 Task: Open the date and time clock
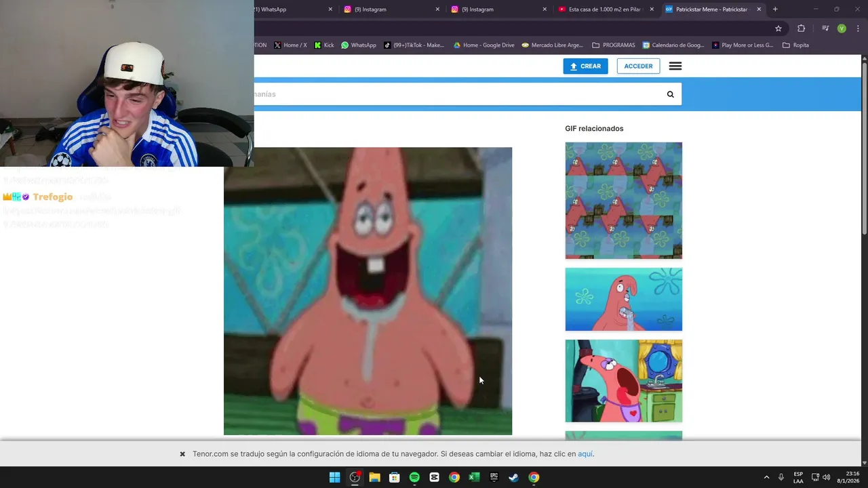point(848,477)
